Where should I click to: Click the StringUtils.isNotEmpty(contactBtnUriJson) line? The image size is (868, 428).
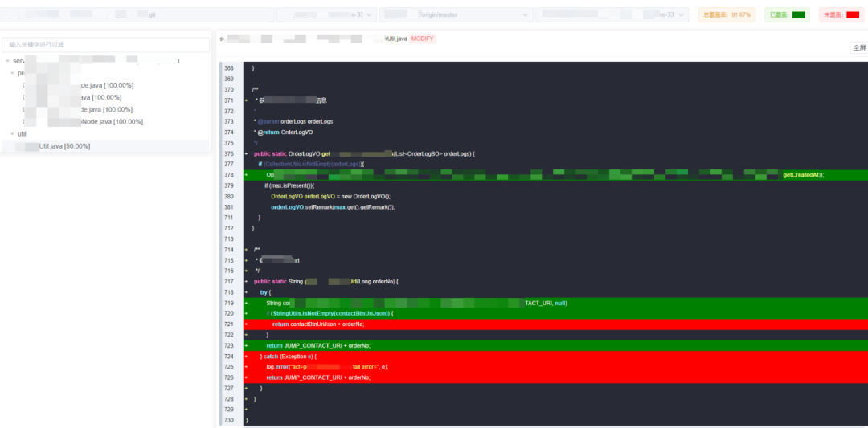(x=555, y=313)
